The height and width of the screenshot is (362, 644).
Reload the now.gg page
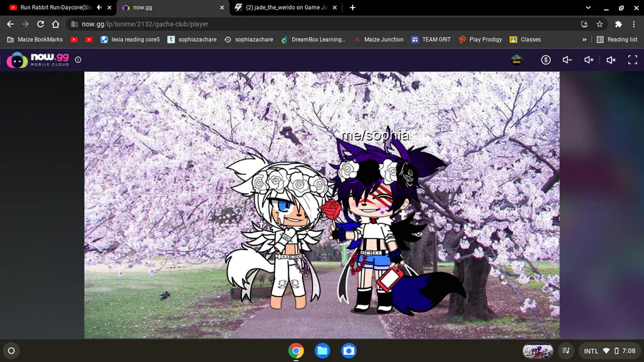[40, 24]
